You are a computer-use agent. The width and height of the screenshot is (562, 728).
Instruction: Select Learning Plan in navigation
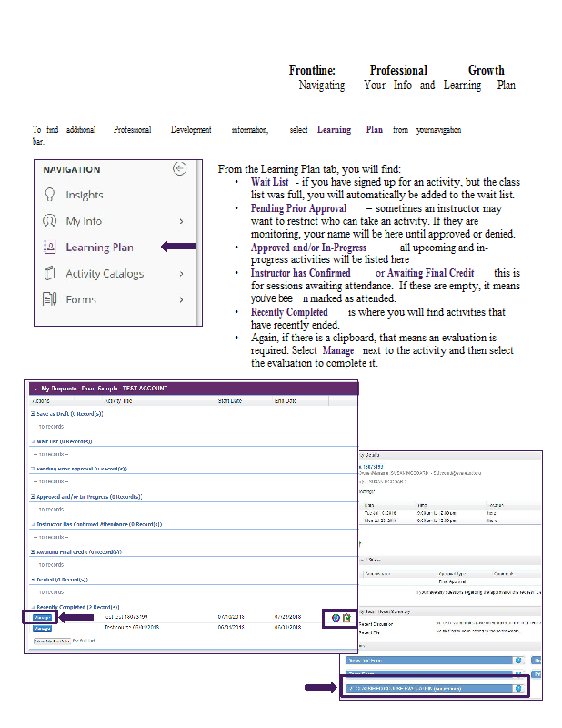[99, 248]
